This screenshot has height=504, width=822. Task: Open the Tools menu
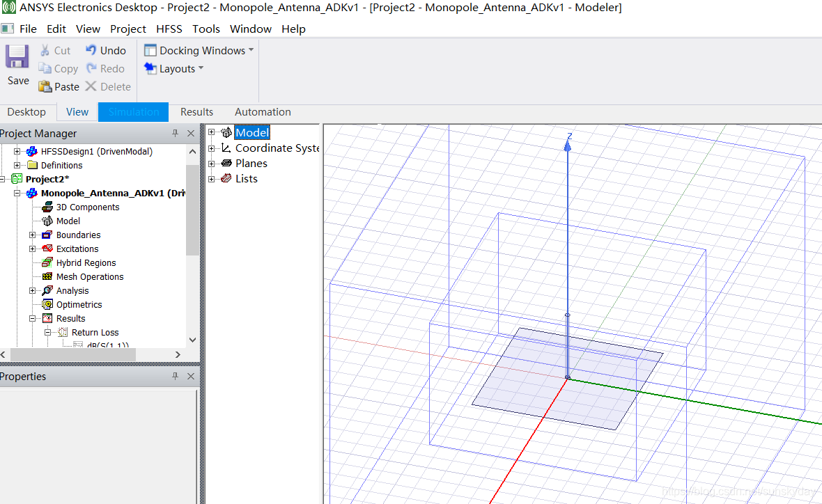tap(206, 29)
